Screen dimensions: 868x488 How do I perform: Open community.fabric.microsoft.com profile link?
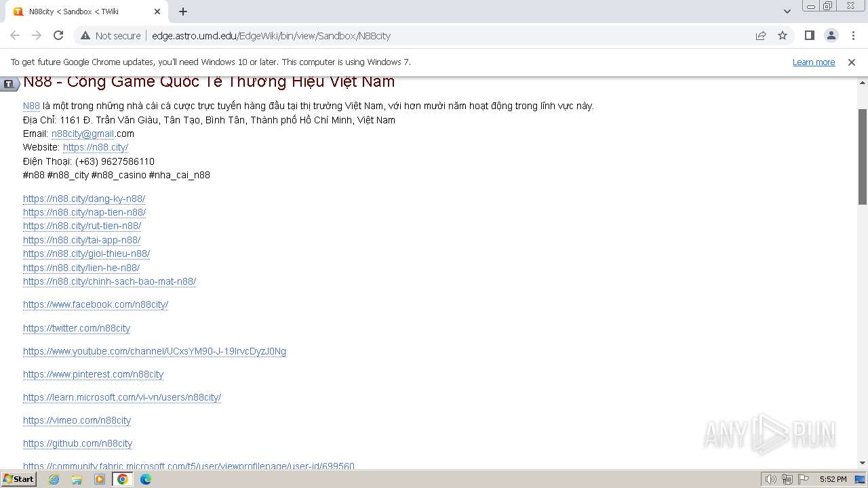(x=189, y=466)
